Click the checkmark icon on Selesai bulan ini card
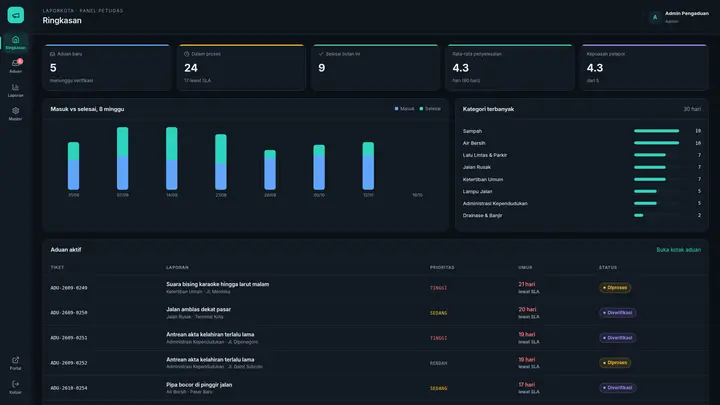720x405 pixels. tap(321, 54)
